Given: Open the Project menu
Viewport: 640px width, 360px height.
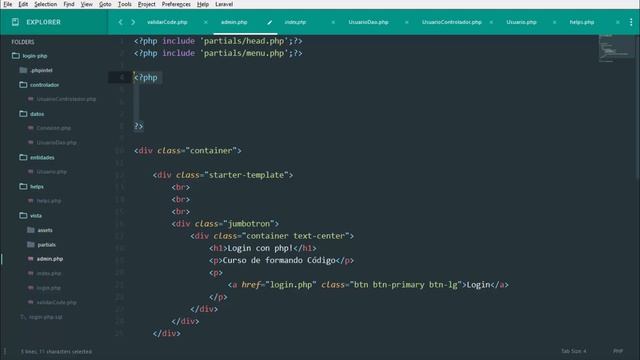Looking at the screenshot, I should 147,4.
